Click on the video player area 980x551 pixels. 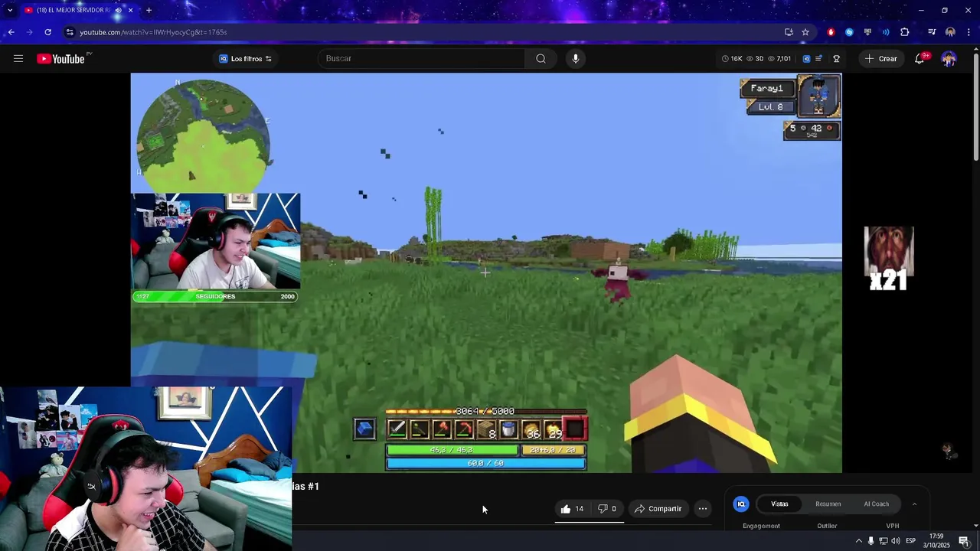tap(486, 272)
